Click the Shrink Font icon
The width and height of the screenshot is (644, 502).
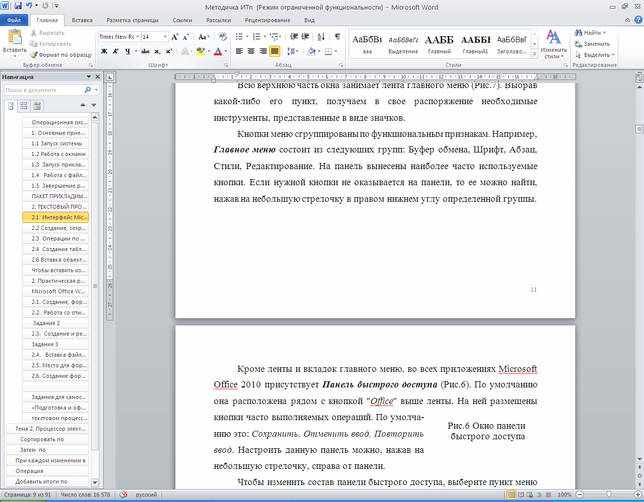186,37
